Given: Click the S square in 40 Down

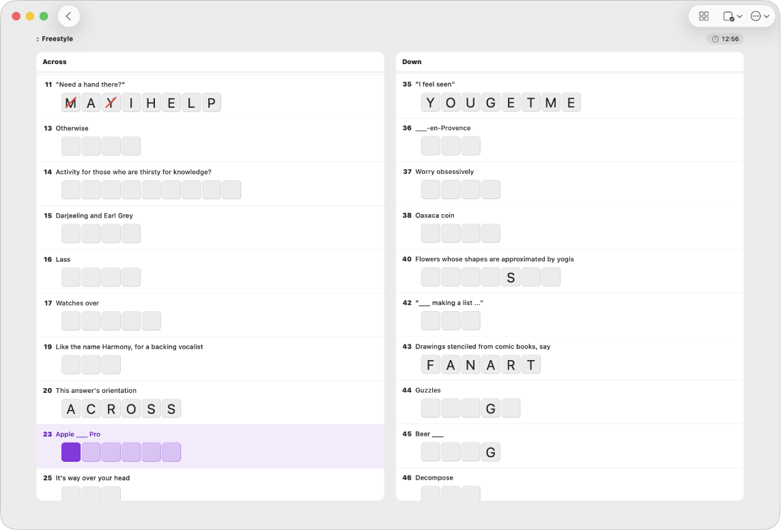Looking at the screenshot, I should [x=511, y=277].
